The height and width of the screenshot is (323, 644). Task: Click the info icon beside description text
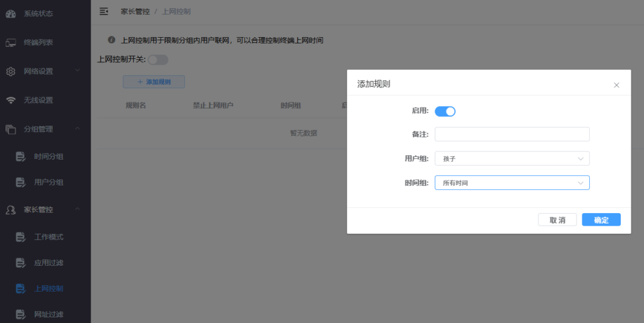pyautogui.click(x=111, y=40)
